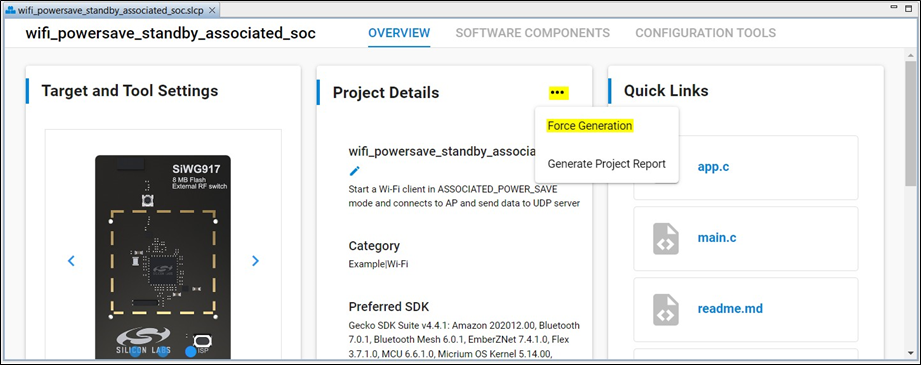Click the main.c file icon
The image size is (921, 365).
click(666, 238)
